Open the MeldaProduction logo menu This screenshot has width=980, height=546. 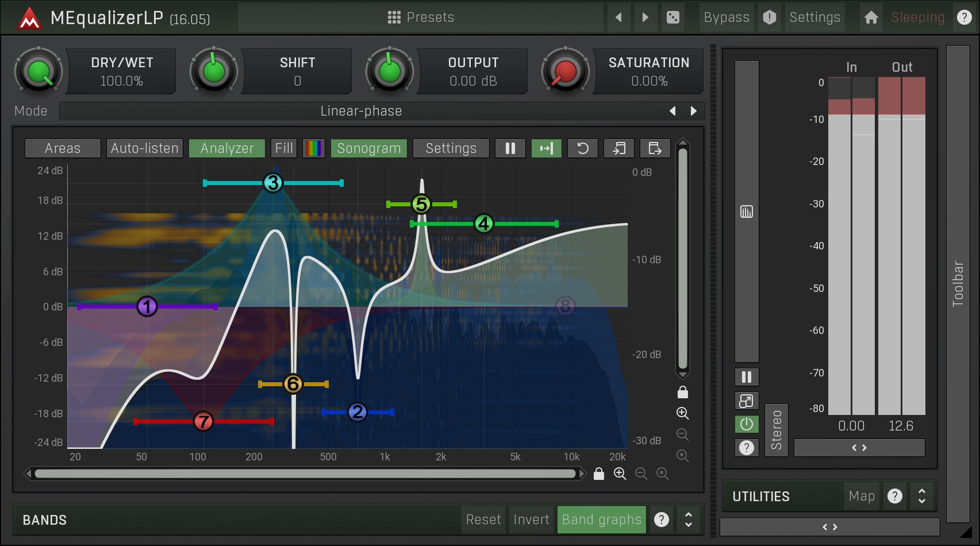[29, 18]
